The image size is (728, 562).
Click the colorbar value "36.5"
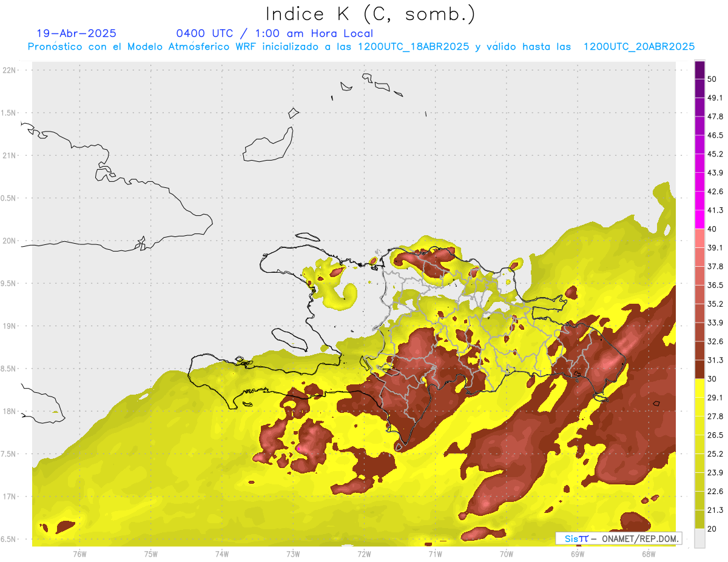(x=715, y=285)
